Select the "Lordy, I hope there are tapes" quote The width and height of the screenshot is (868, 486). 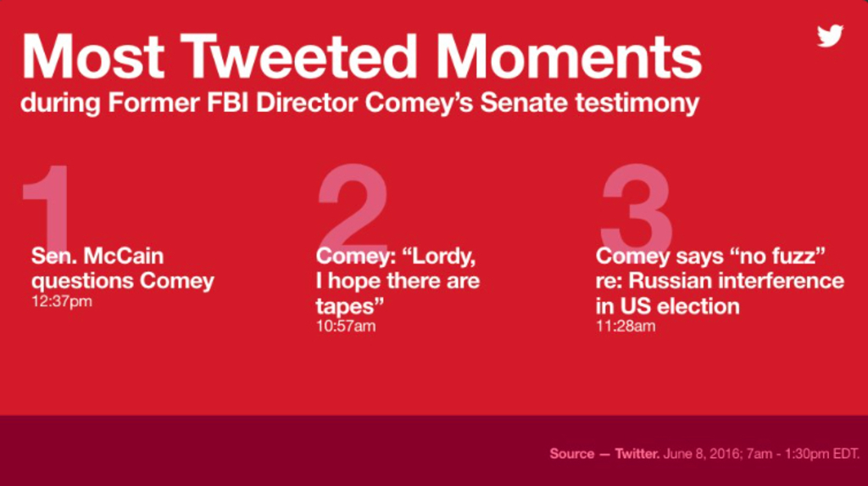[x=398, y=281]
